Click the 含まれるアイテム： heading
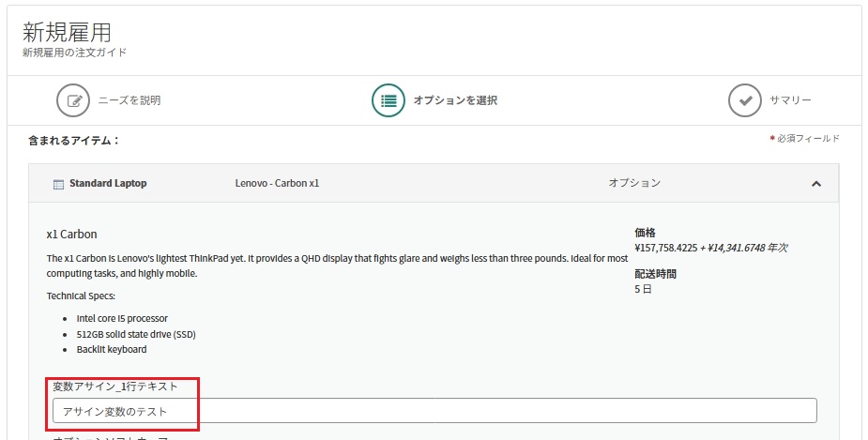 (73, 141)
